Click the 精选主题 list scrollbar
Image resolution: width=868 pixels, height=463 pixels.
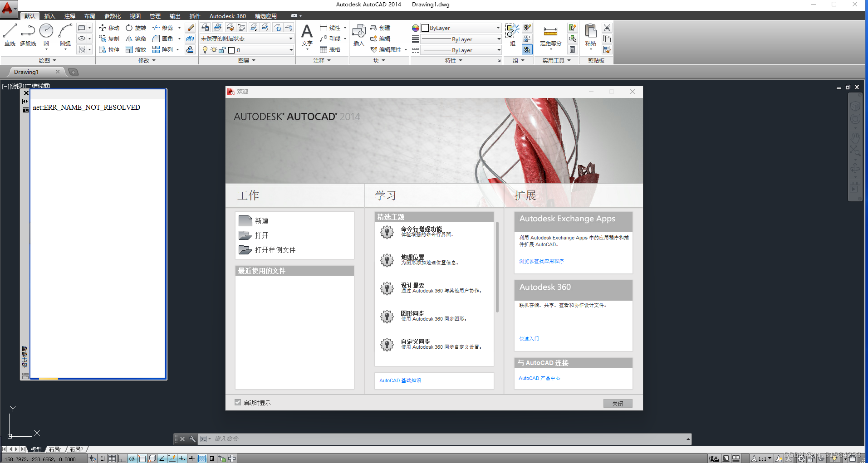click(497, 267)
